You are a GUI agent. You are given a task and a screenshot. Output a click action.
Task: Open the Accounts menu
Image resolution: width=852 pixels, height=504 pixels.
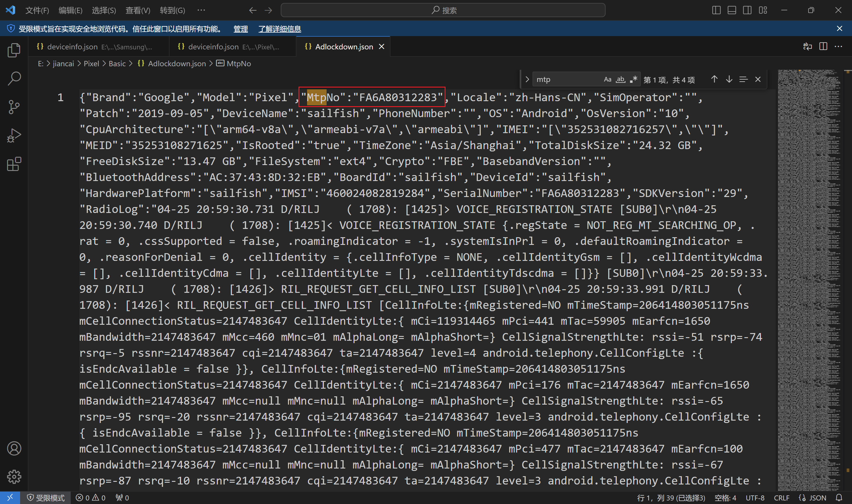click(14, 448)
